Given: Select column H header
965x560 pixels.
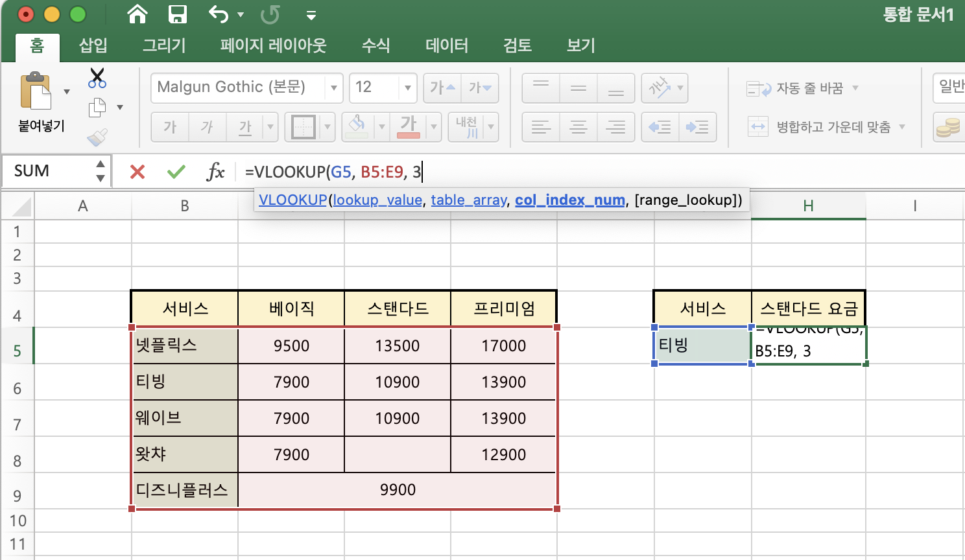Looking at the screenshot, I should pyautogui.click(x=808, y=206).
